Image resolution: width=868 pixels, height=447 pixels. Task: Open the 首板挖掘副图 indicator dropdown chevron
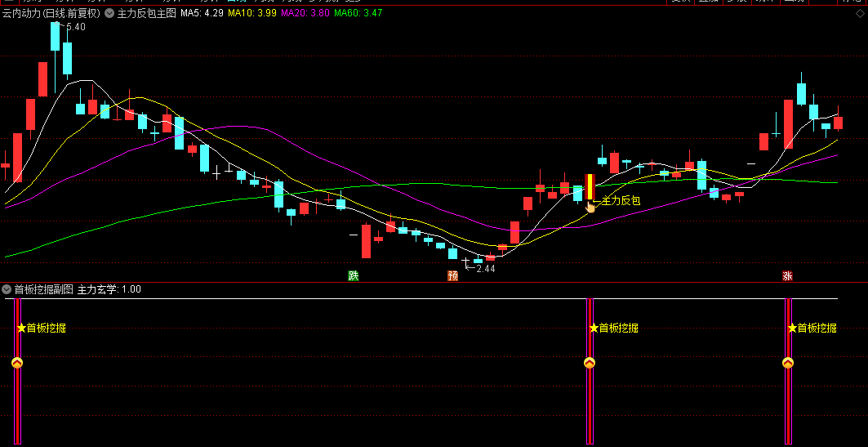coord(7,289)
